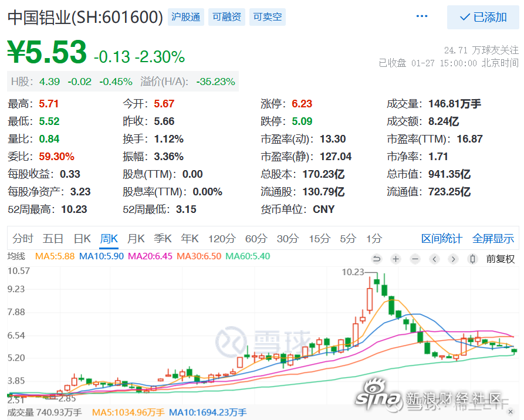Click the MA30:6.50 indicator label
The width and height of the screenshot is (524, 420).
coord(199,256)
